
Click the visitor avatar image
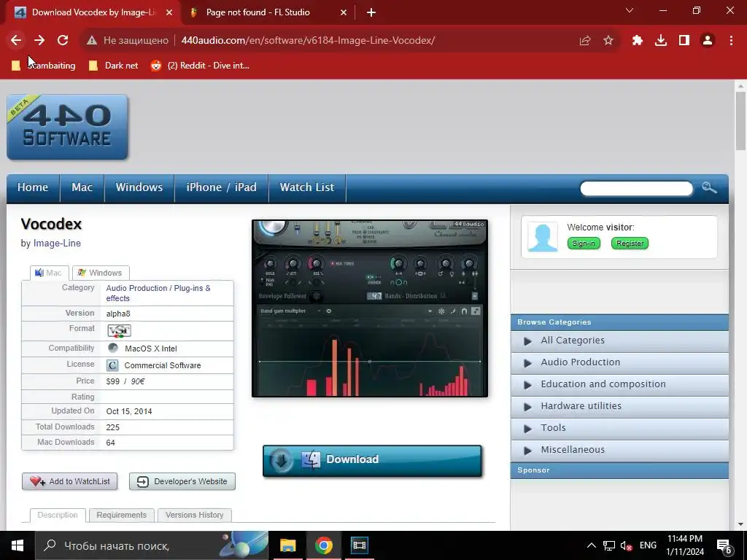[543, 237]
